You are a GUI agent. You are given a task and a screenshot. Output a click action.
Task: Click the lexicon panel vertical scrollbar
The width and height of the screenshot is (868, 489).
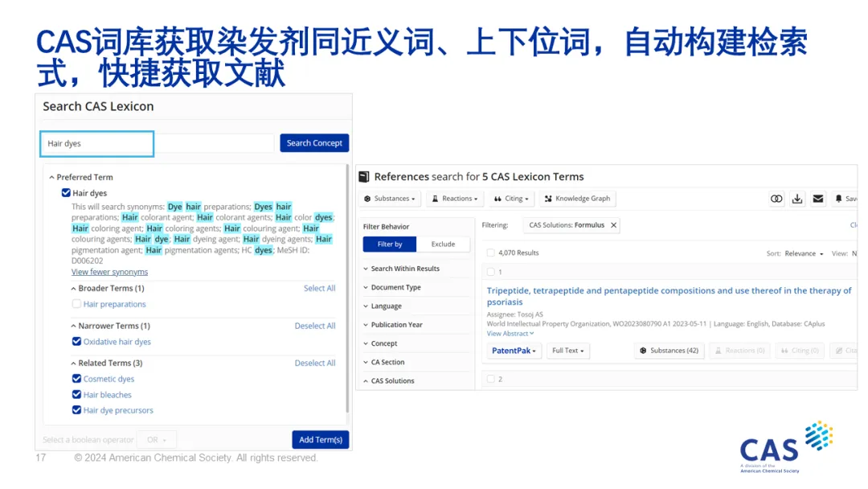pos(347,288)
